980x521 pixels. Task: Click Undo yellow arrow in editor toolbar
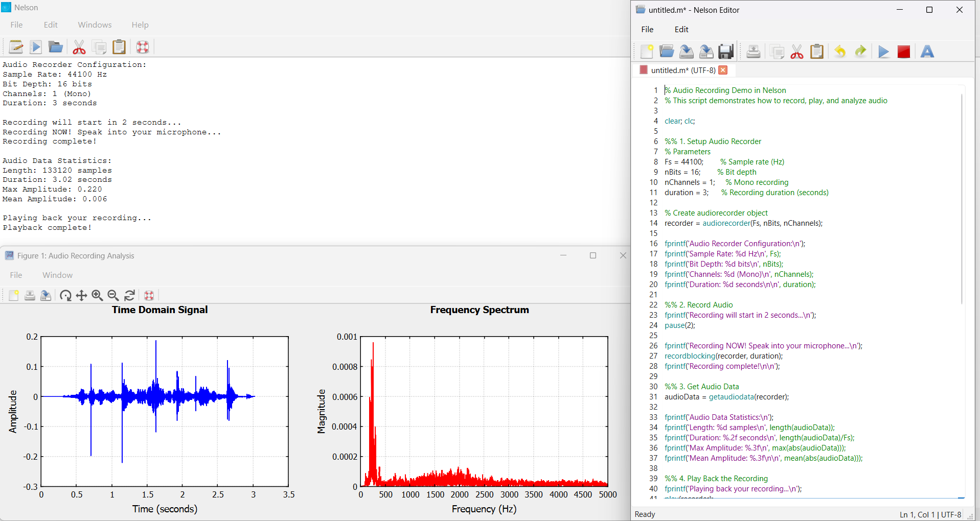click(840, 52)
